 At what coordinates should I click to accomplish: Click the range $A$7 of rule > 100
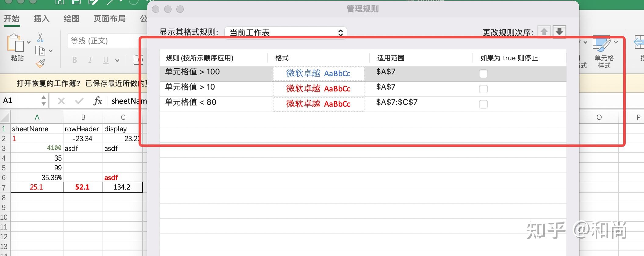click(386, 72)
